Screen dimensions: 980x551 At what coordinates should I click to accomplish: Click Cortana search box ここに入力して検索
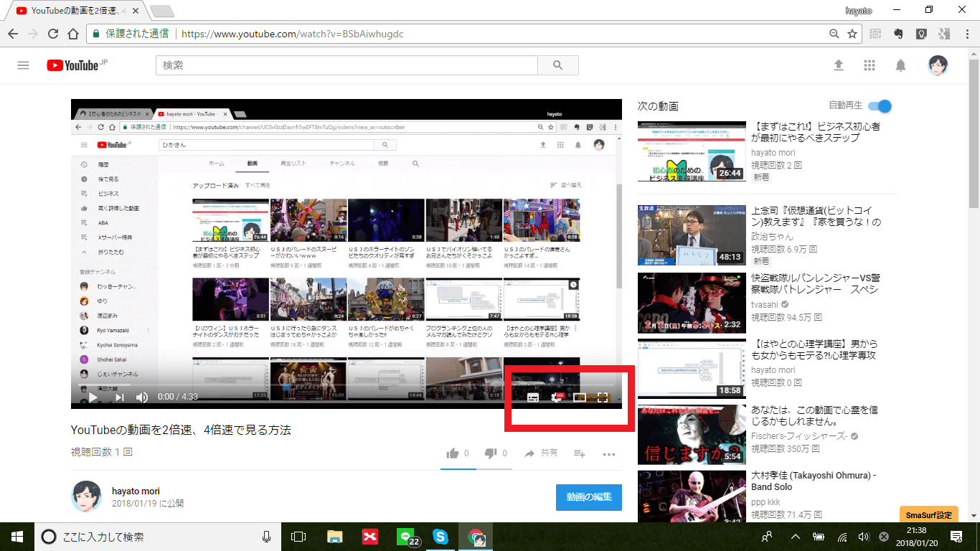click(x=158, y=537)
